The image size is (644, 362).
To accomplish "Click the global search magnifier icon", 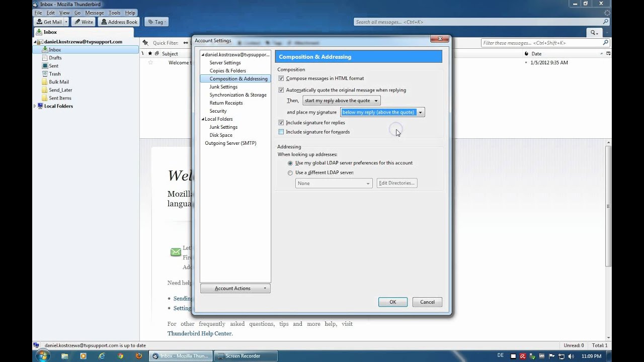I will [x=606, y=22].
